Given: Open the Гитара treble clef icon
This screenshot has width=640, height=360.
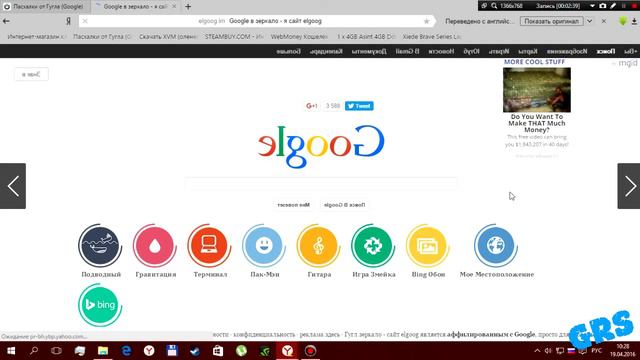Looking at the screenshot, I should tap(318, 246).
